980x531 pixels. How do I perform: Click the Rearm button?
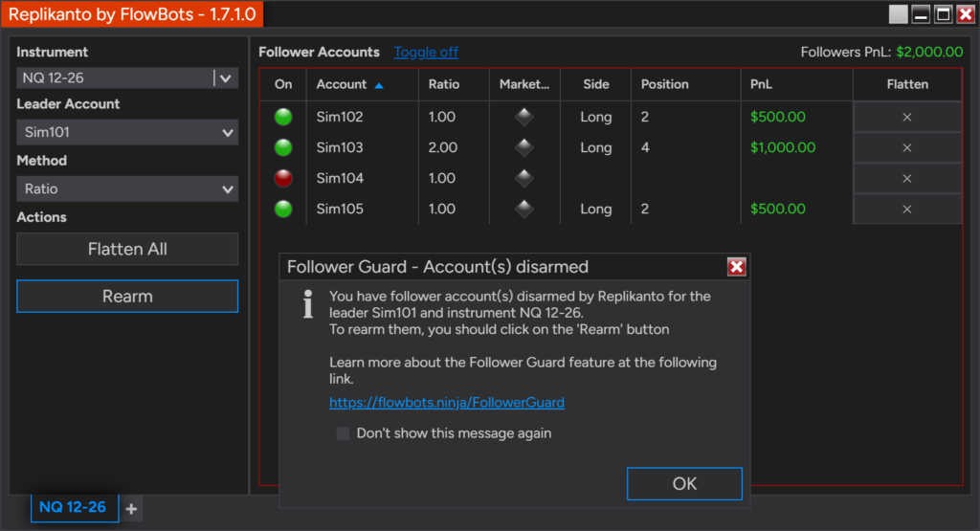[127, 296]
